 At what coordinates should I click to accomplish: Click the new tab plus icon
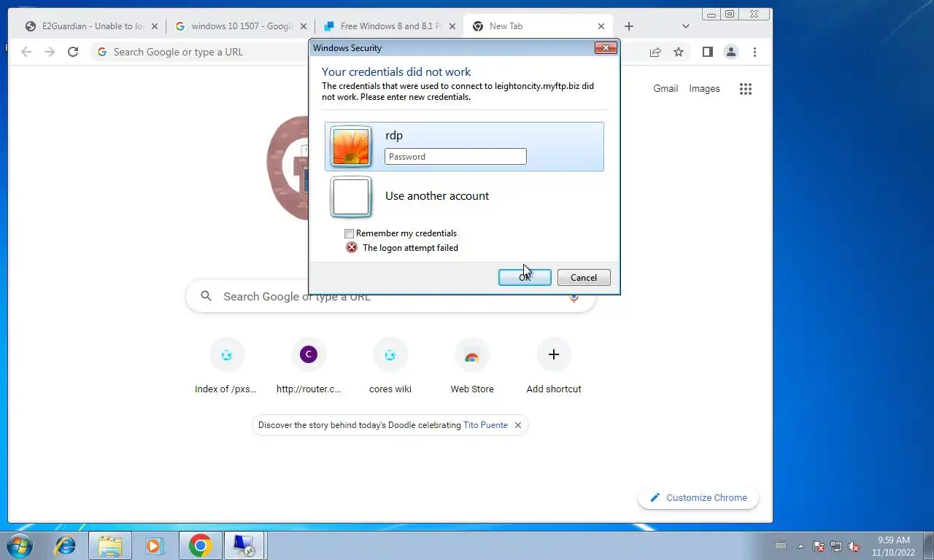[629, 26]
